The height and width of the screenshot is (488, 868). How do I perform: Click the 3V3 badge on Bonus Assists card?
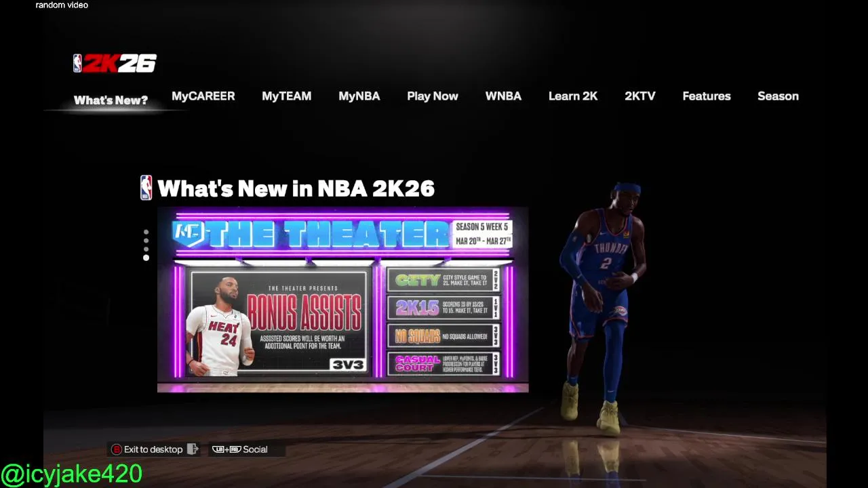348,365
